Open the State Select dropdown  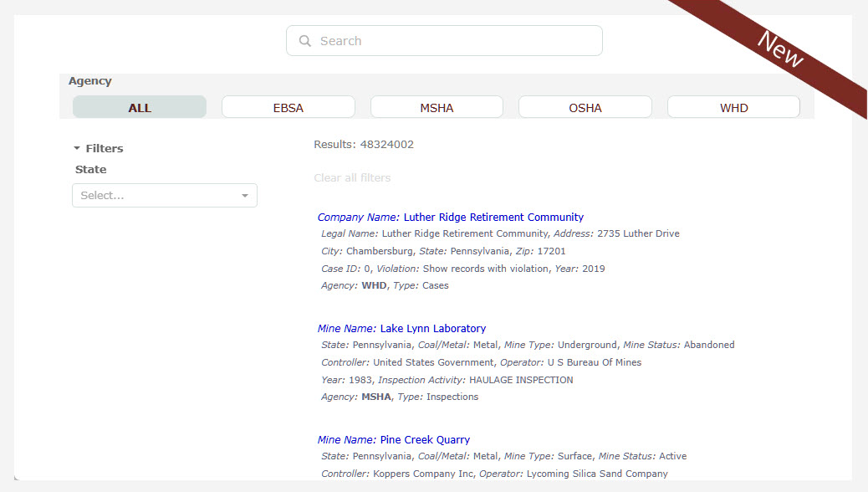click(165, 196)
